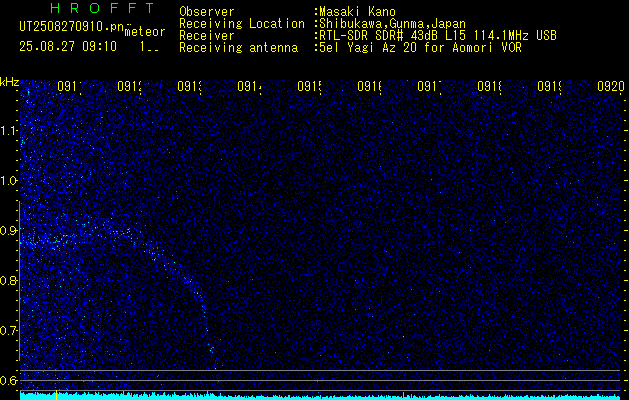Click the "Observer" field label
This screenshot has height=400, width=629.
click(207, 12)
